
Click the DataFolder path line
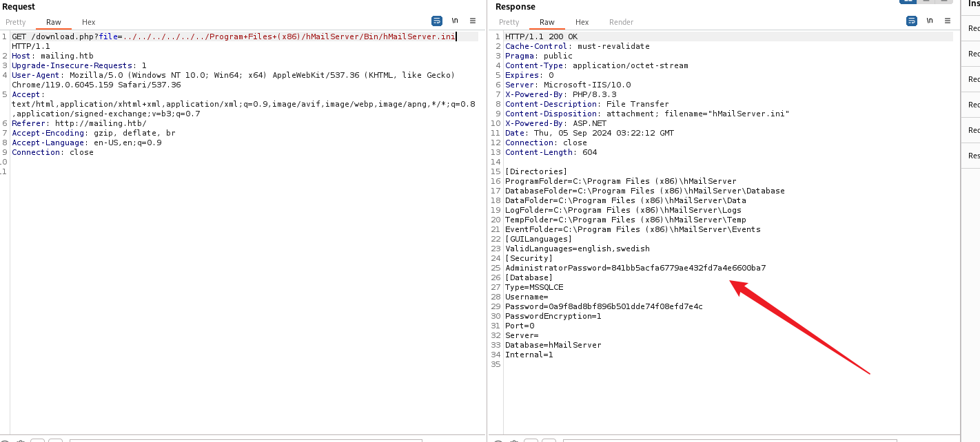pyautogui.click(x=626, y=200)
